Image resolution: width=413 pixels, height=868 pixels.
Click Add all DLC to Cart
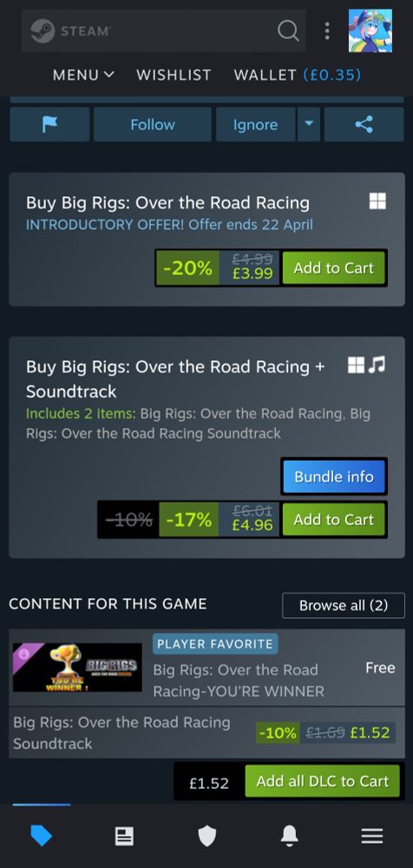pos(323,781)
